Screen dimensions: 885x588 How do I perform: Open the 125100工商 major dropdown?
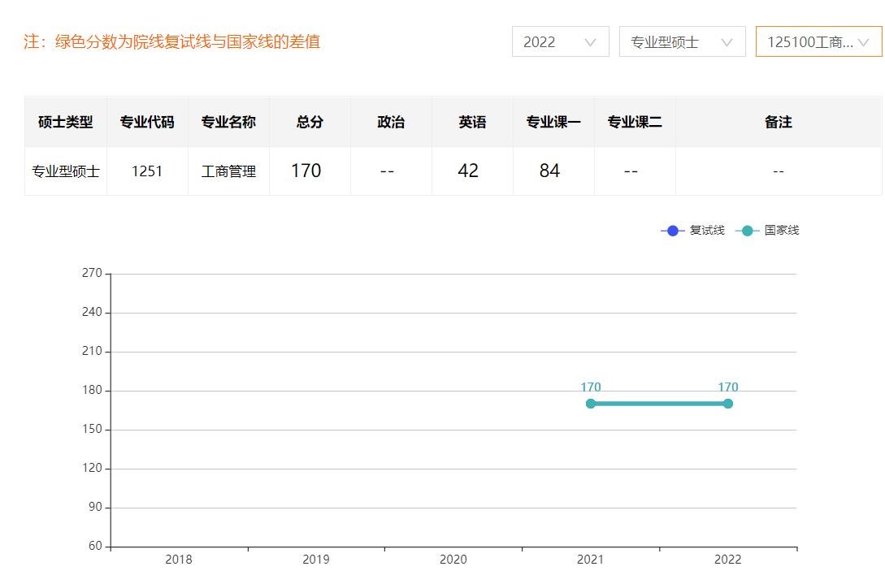818,42
